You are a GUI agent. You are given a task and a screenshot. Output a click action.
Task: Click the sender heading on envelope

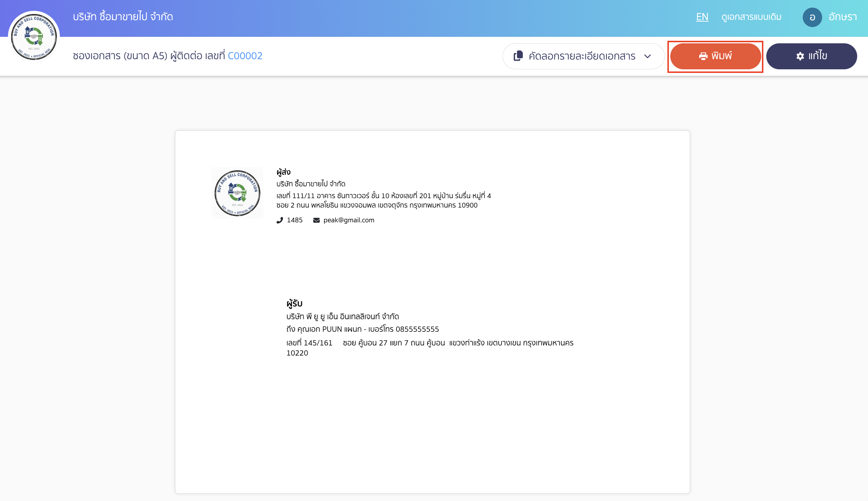(284, 172)
